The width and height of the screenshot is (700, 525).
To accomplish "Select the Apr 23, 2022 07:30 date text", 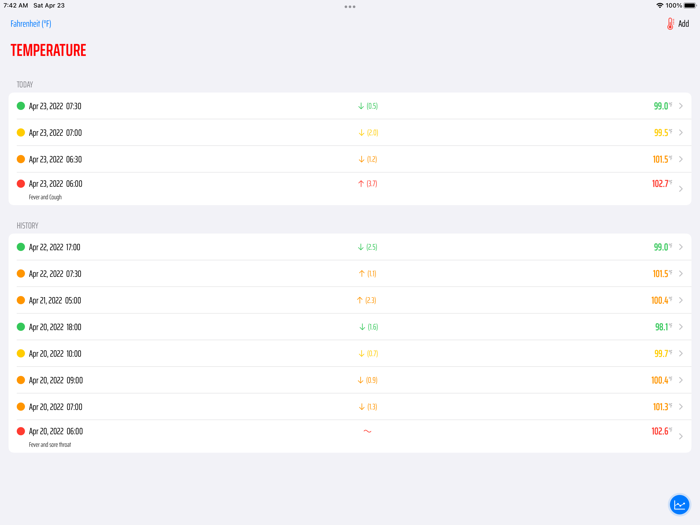I will [x=55, y=106].
